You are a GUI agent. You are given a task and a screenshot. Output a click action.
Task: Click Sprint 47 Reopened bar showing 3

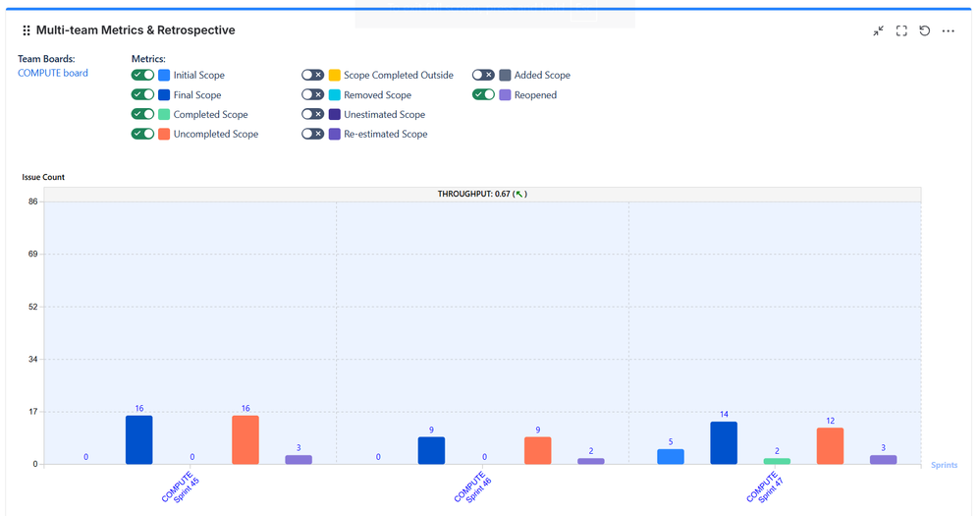point(883,460)
